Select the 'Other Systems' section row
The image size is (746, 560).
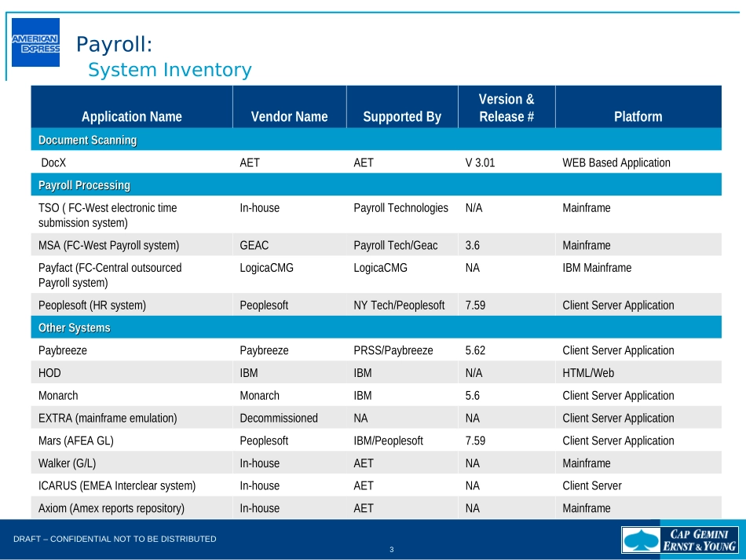tap(376, 328)
